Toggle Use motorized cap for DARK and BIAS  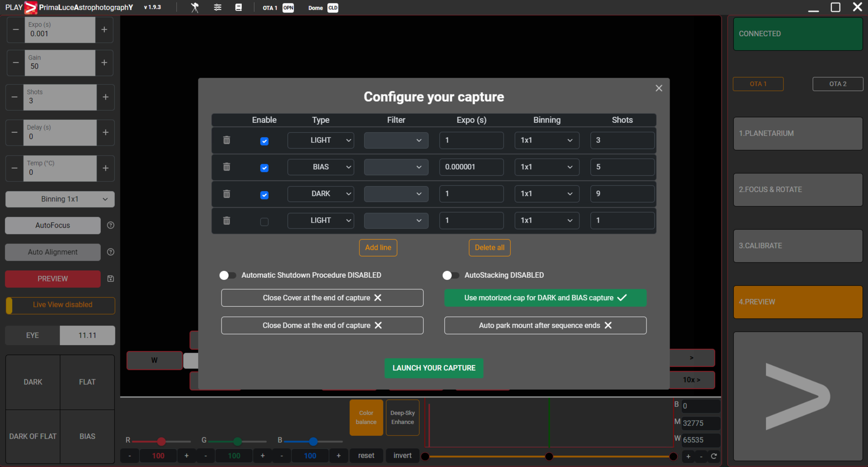coord(545,298)
